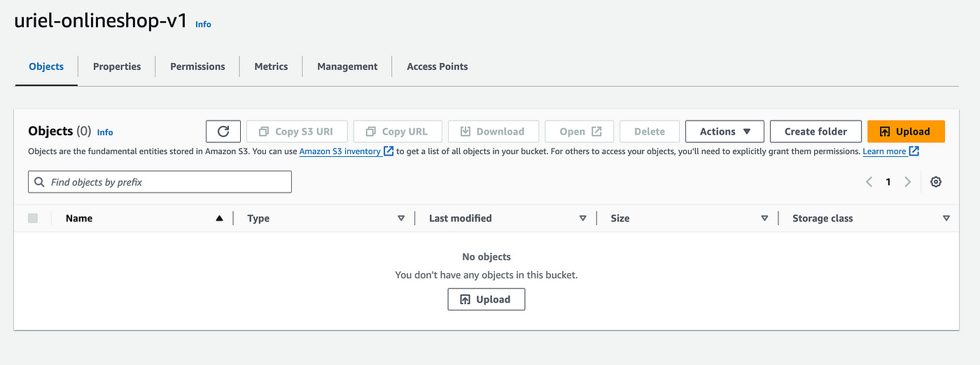This screenshot has height=365, width=980.
Task: Open the Metrics tab
Action: click(x=271, y=67)
